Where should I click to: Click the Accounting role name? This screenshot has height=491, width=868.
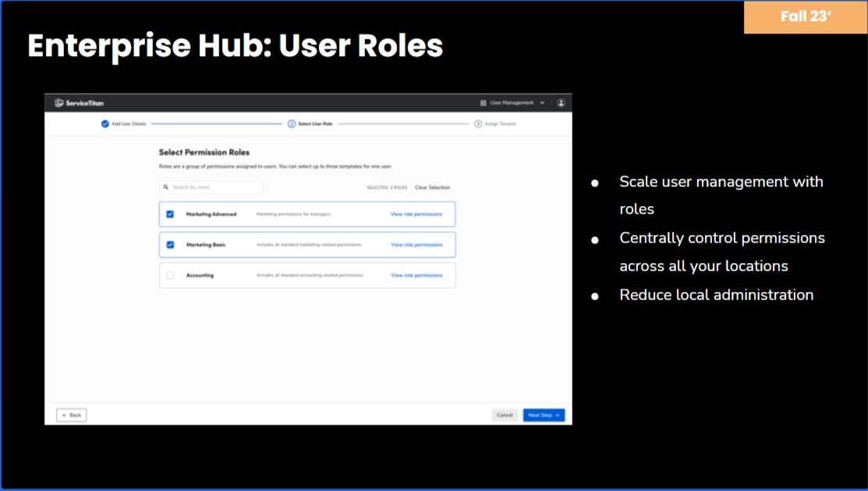tap(200, 276)
